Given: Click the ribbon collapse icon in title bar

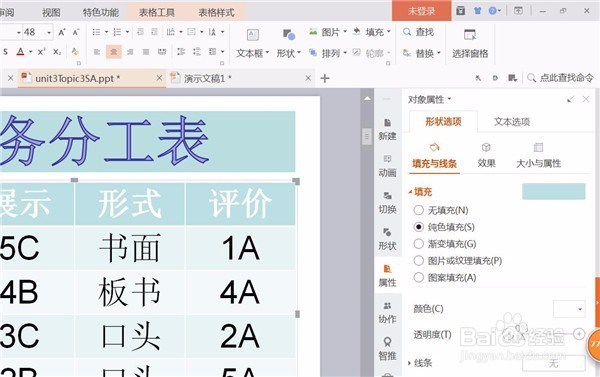Looking at the screenshot, I should coord(518,11).
